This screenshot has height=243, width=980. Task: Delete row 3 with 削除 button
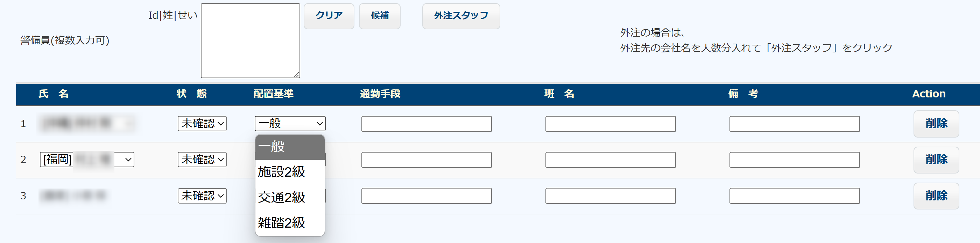pos(936,196)
